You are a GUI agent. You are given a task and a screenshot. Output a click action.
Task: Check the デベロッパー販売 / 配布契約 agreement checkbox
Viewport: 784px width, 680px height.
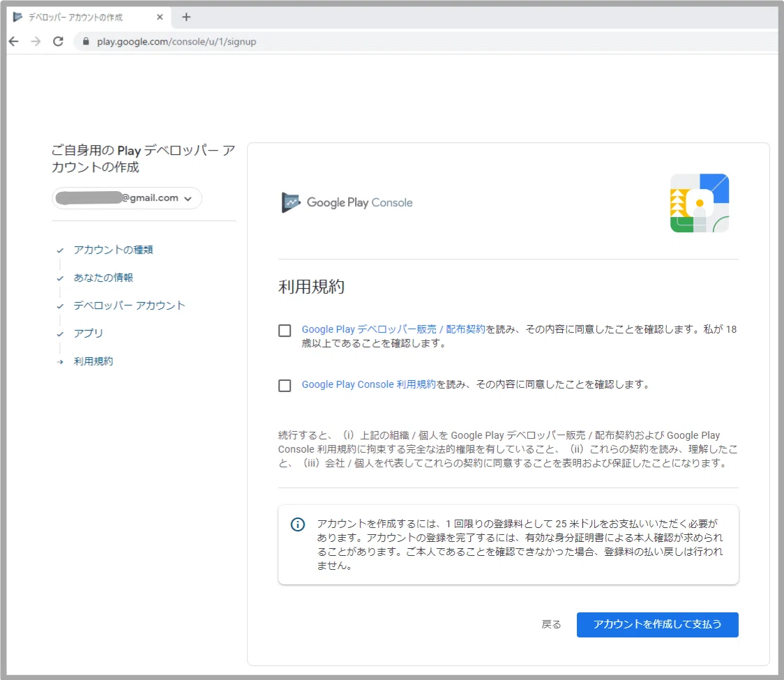coord(285,331)
